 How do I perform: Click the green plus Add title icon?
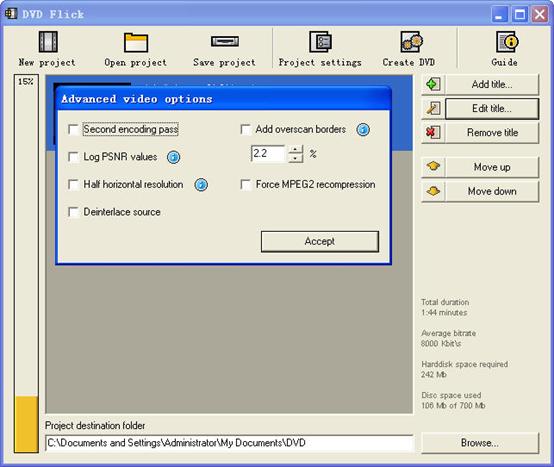coord(433,84)
